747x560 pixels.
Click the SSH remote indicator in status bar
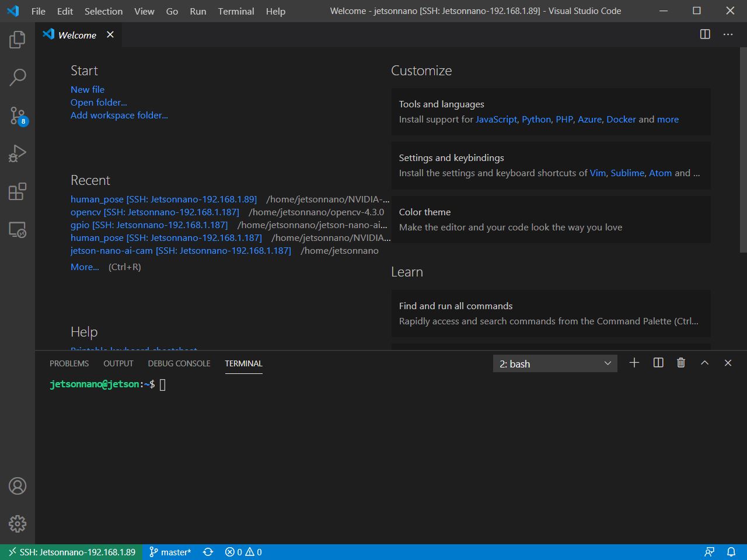71,552
